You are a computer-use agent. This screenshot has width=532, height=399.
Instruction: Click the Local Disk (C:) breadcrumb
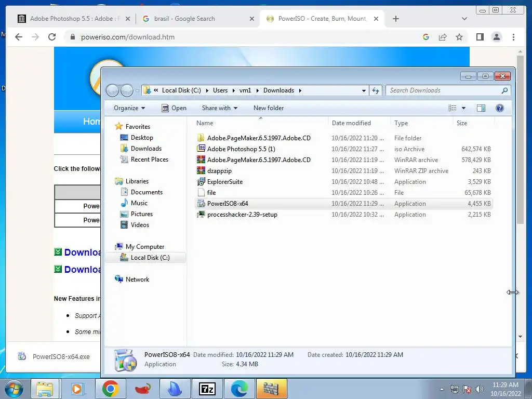181,90
